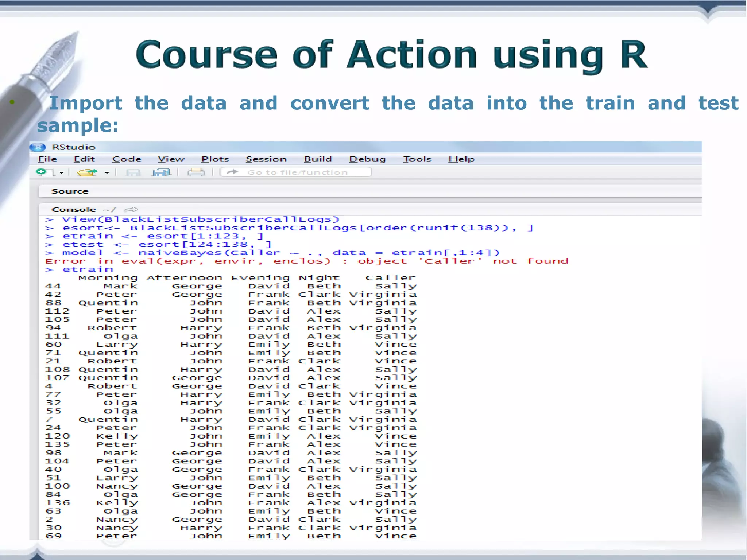Screen dimensions: 747x560
Task: Click the Open File folder icon
Action: coord(87,172)
